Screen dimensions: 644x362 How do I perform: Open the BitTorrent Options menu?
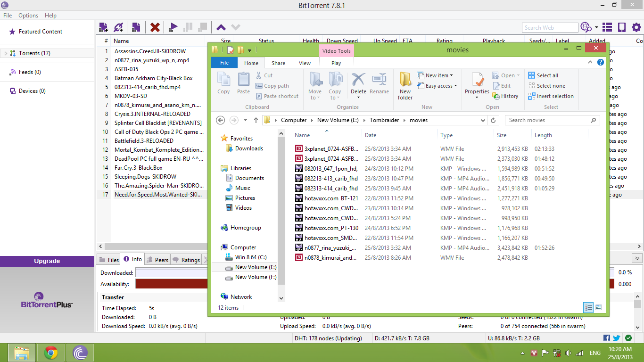click(x=28, y=16)
